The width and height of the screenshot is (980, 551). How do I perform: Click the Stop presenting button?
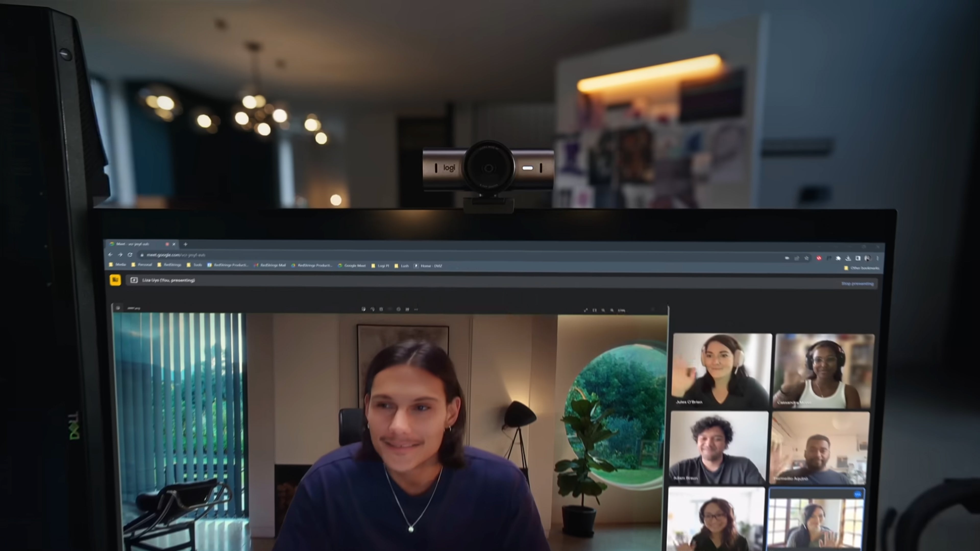click(857, 284)
